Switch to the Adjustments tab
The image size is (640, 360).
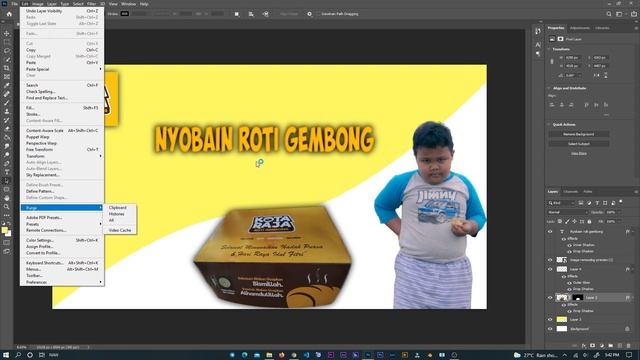pyautogui.click(x=580, y=28)
